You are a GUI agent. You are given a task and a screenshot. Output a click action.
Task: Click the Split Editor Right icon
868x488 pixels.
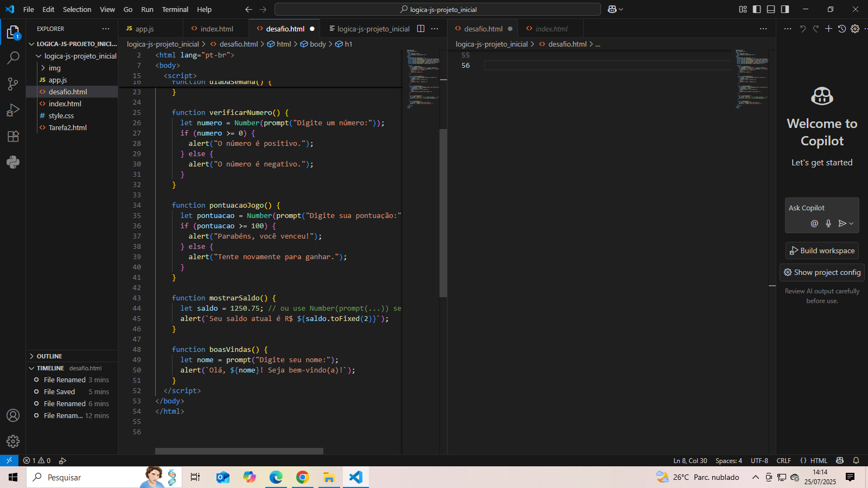point(420,29)
